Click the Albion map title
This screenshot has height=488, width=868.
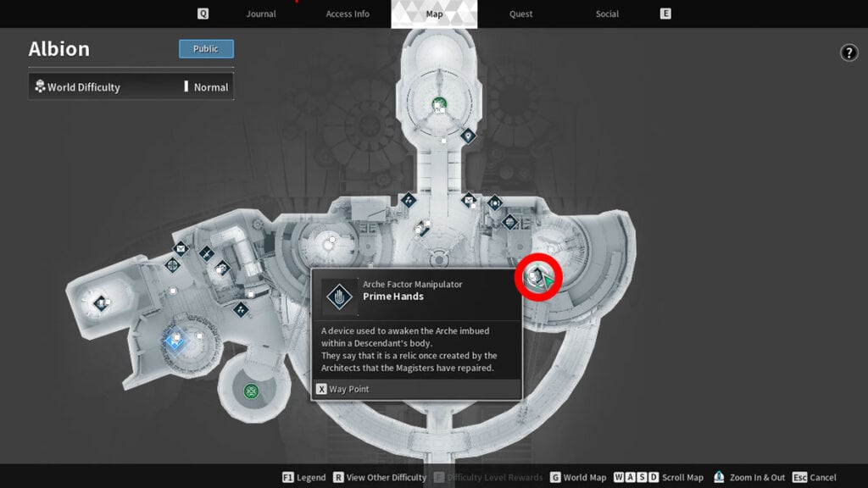[59, 49]
